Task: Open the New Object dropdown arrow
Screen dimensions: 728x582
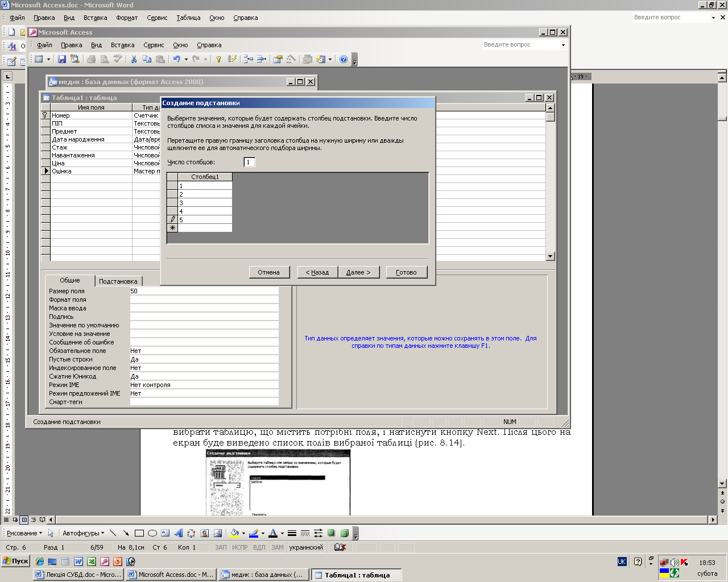Action: (330, 59)
